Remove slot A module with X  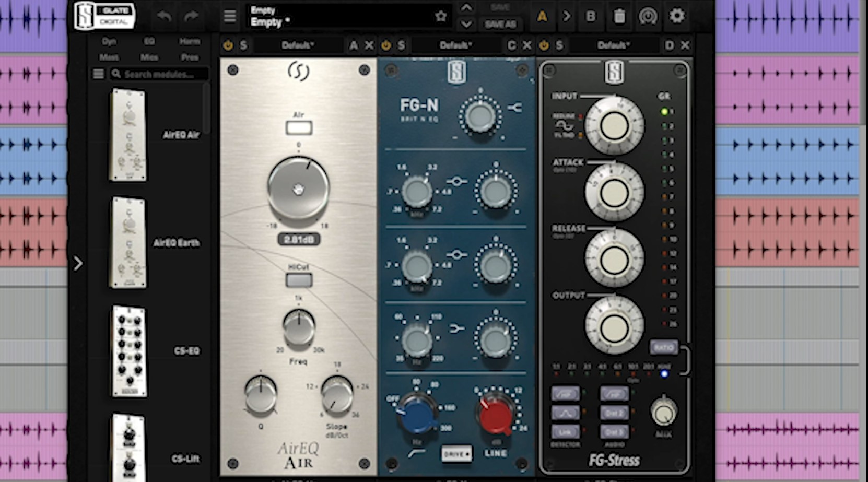[x=369, y=45]
